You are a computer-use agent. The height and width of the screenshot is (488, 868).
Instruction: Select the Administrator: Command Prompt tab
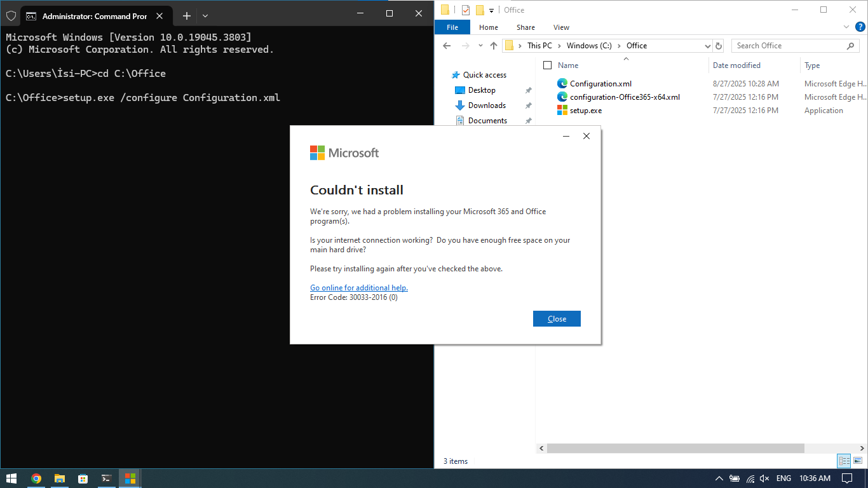click(95, 16)
